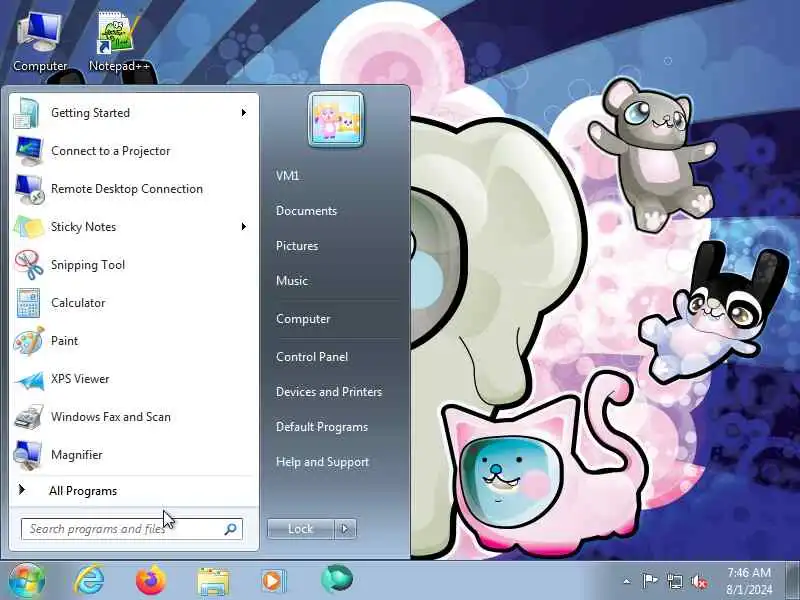The height and width of the screenshot is (600, 800).
Task: Click the Magnifier label
Action: pos(77,455)
